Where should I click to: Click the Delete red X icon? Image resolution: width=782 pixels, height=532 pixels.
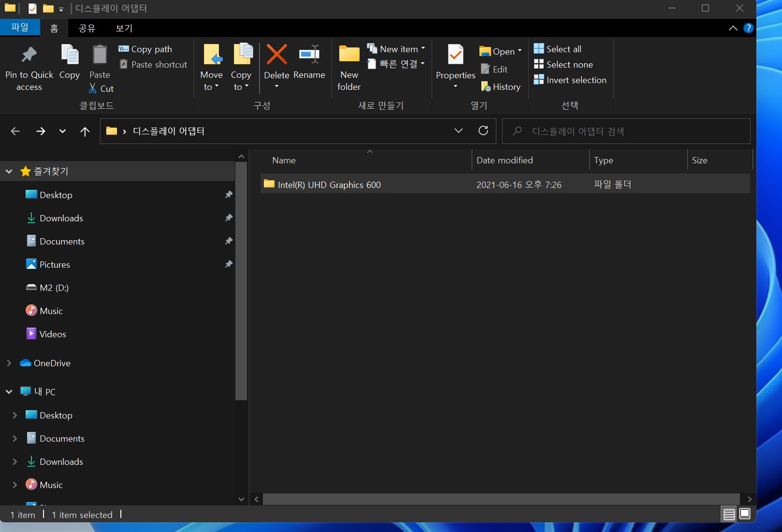click(276, 54)
